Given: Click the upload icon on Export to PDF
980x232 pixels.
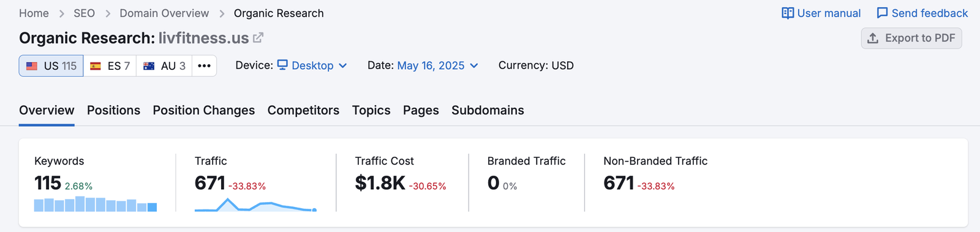Looking at the screenshot, I should click(x=873, y=39).
